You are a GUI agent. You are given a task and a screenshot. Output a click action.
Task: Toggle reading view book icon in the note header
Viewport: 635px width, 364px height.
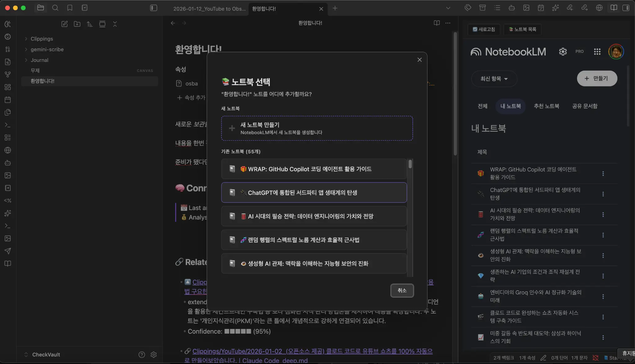tap(437, 23)
